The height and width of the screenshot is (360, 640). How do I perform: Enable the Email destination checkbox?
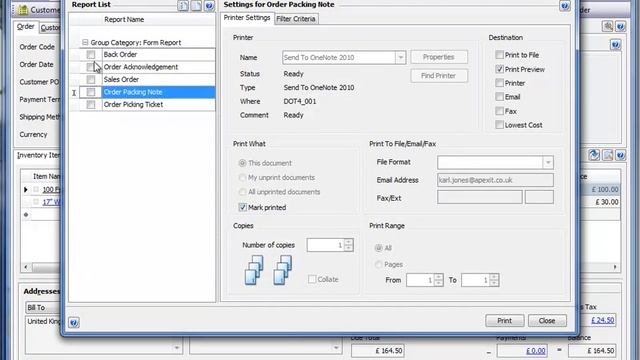(499, 97)
